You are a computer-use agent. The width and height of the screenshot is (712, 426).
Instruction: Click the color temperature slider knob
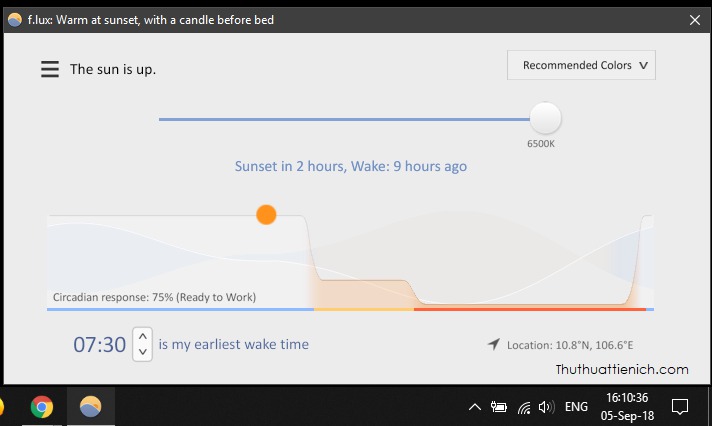(x=545, y=119)
